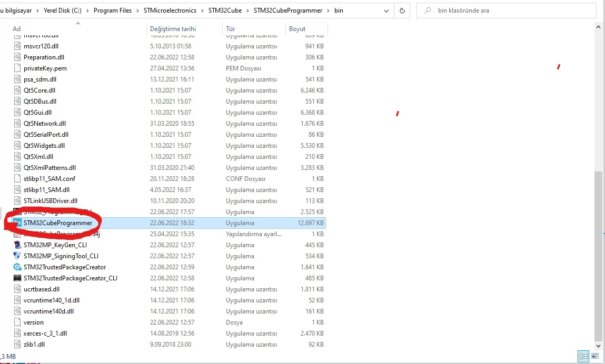
Task: Expand chevron after STM32Cube breadcrumb
Action: click(247, 11)
